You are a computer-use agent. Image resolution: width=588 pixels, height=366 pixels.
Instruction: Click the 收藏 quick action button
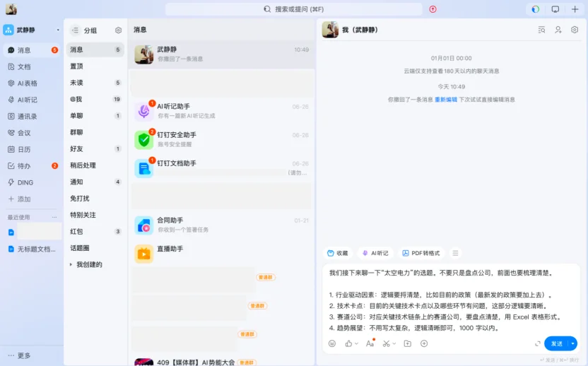338,253
